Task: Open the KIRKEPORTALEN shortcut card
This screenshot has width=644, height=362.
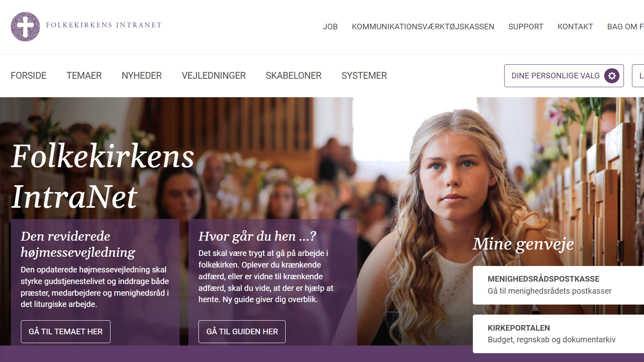Action: [558, 334]
